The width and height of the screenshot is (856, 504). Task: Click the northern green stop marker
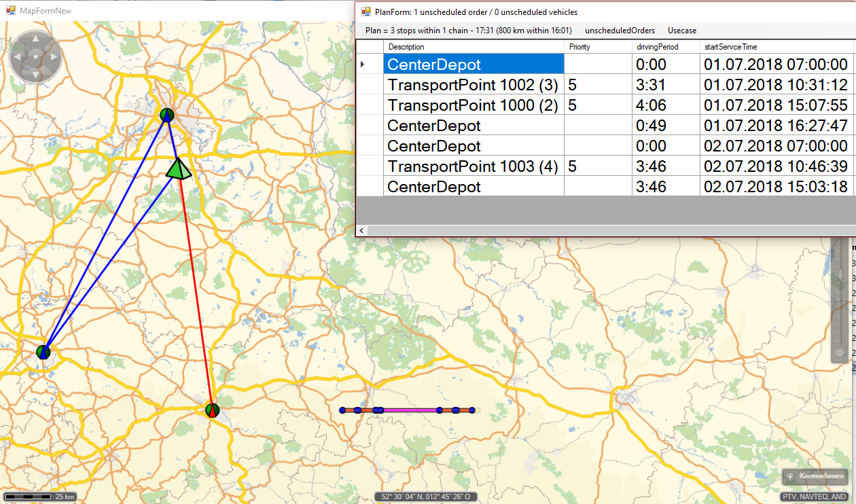[x=166, y=115]
